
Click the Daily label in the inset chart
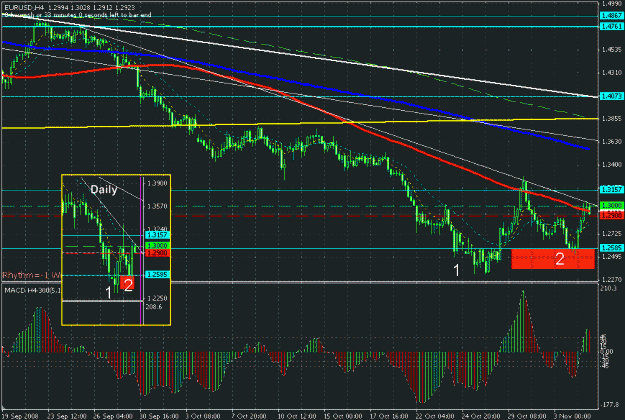click(x=104, y=190)
